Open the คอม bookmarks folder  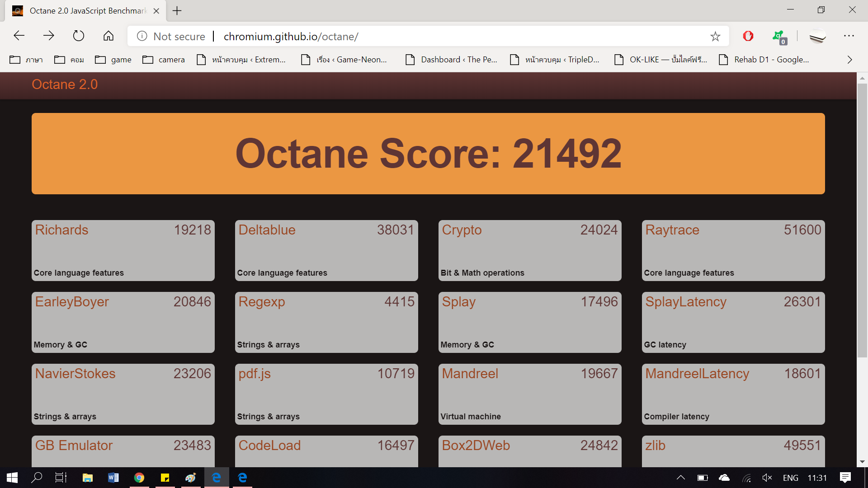[69, 60]
